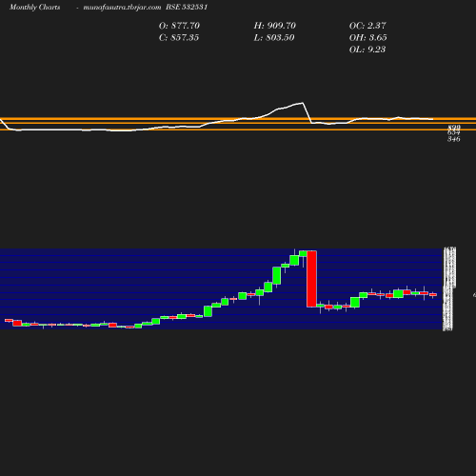Click the large red candlestick in the chart
Viewport: 476px width, 476px height.
click(311, 279)
